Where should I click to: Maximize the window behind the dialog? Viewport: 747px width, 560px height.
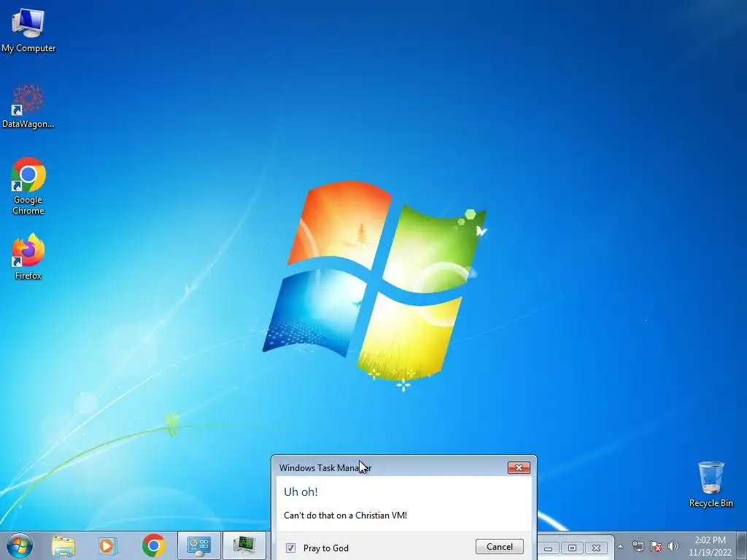pyautogui.click(x=572, y=548)
